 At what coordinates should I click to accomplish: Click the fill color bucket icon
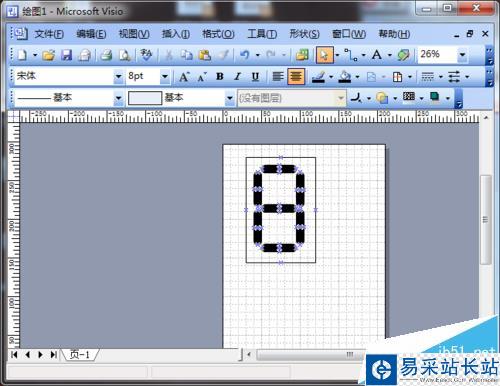345,77
